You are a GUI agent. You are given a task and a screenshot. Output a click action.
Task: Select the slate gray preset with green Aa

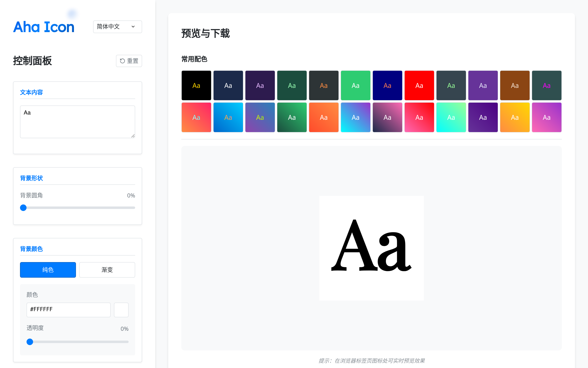click(x=451, y=85)
